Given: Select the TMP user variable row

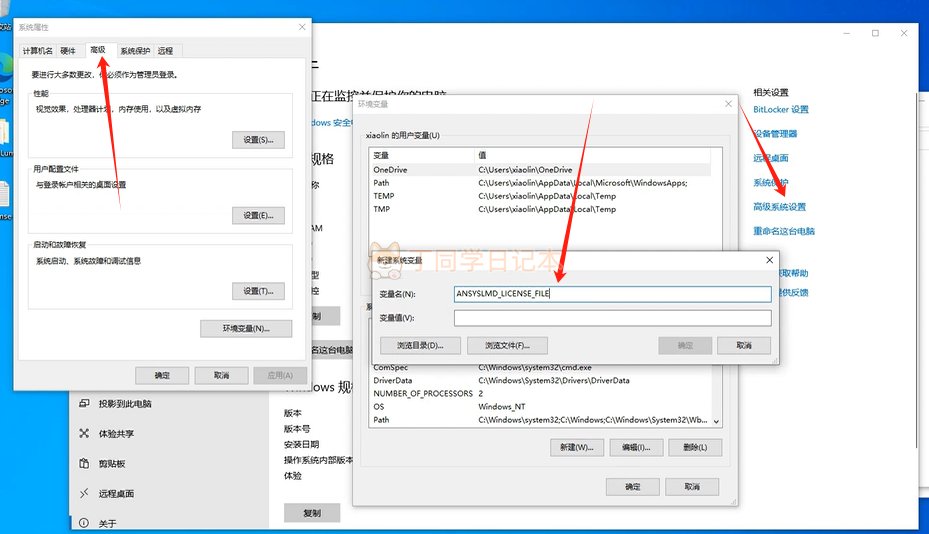Looking at the screenshot, I should tap(540, 209).
